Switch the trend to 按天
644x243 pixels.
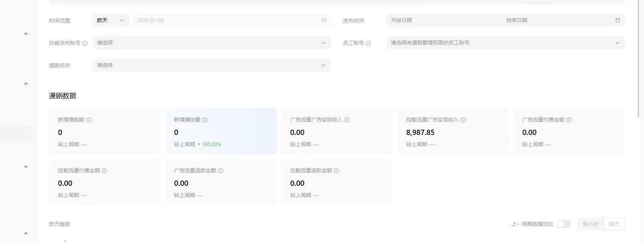[614, 224]
